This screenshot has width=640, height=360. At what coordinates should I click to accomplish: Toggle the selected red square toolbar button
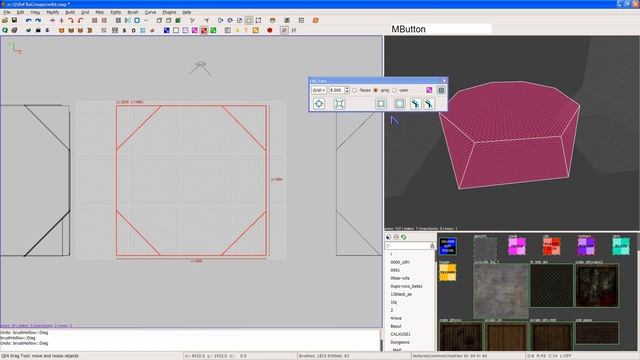(x=204, y=30)
